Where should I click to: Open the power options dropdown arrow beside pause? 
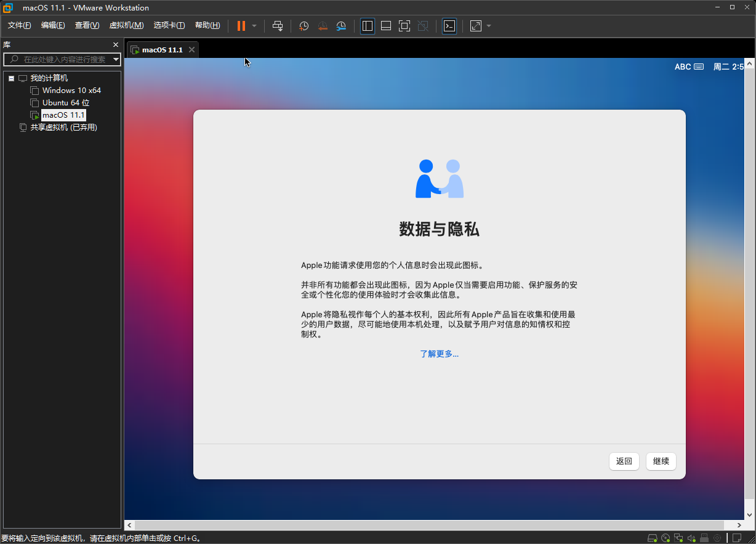(x=254, y=26)
